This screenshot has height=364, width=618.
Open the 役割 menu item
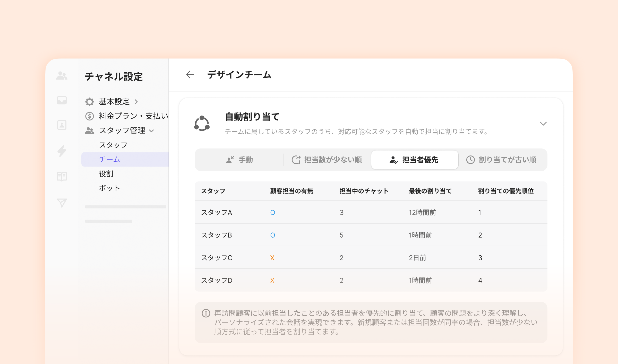[x=106, y=174]
